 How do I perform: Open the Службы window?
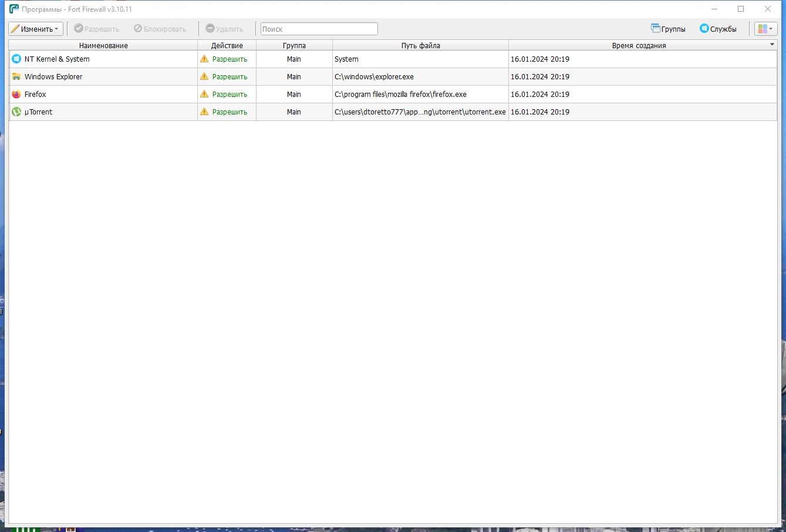[x=718, y=29]
